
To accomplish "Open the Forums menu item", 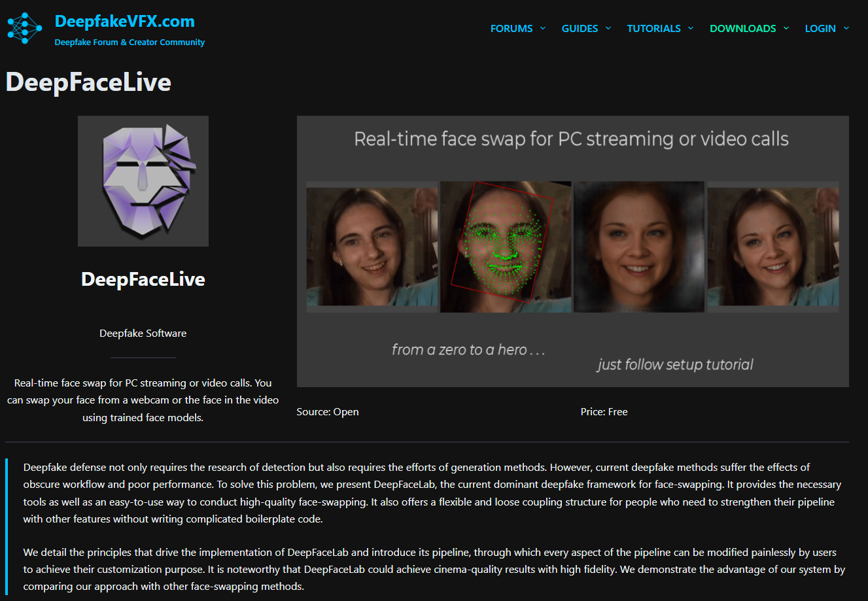I will [512, 29].
